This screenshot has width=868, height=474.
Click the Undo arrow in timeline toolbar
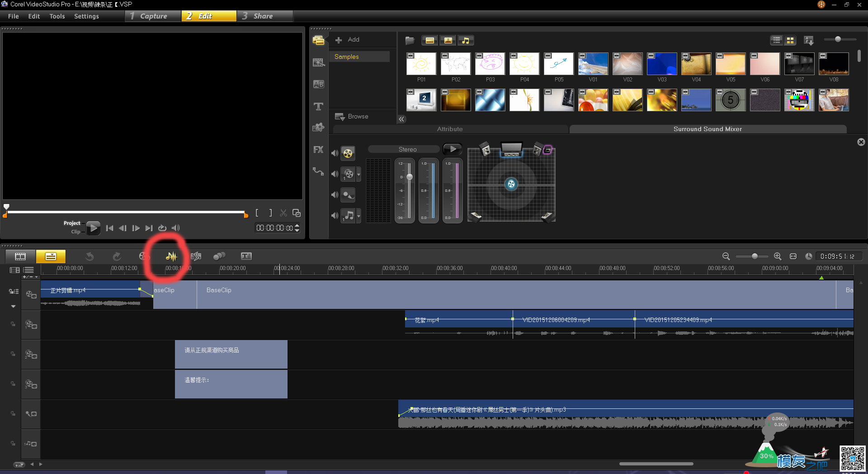pyautogui.click(x=90, y=256)
